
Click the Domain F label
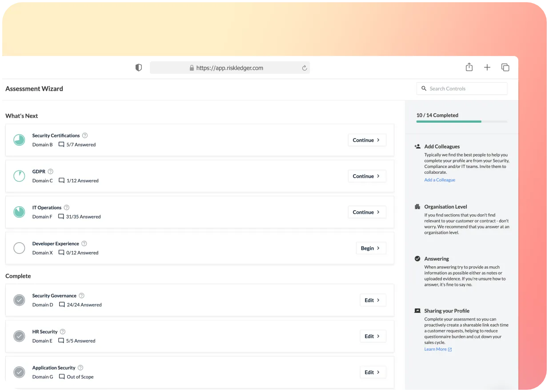click(x=42, y=216)
